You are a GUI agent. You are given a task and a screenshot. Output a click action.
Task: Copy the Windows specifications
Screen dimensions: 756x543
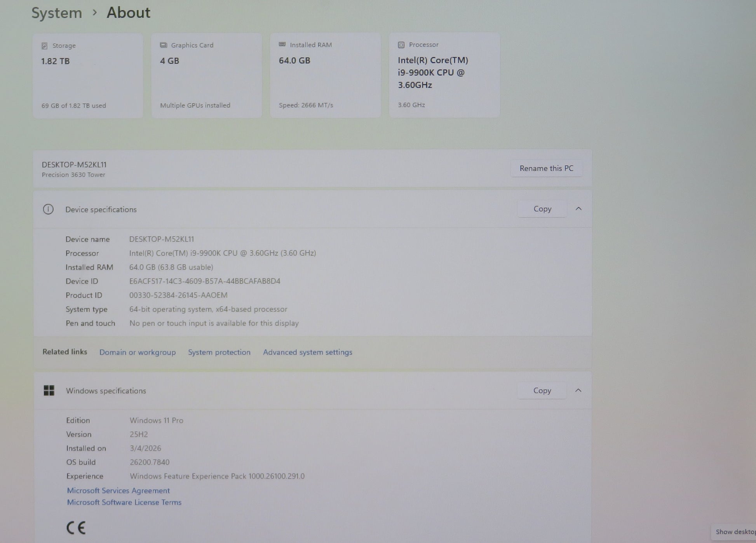[x=542, y=390]
